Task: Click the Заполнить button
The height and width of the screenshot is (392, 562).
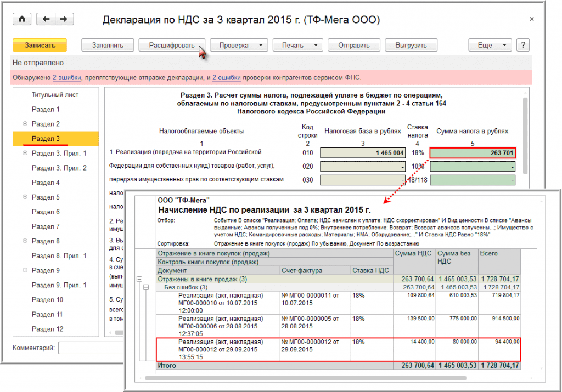Action: click(x=107, y=45)
